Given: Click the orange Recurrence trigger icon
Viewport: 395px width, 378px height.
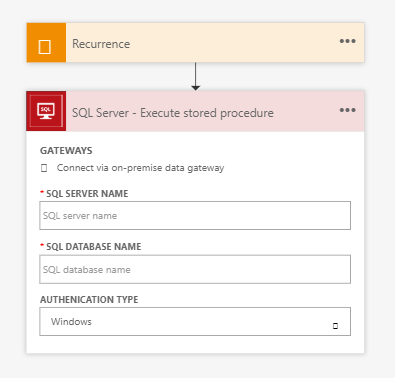Looking at the screenshot, I should 46,43.
